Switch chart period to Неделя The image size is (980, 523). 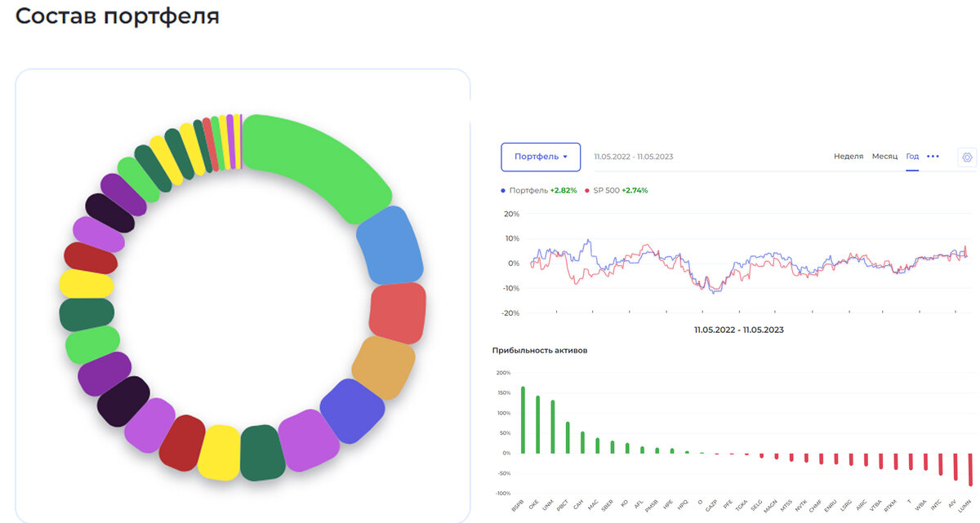pyautogui.click(x=849, y=156)
